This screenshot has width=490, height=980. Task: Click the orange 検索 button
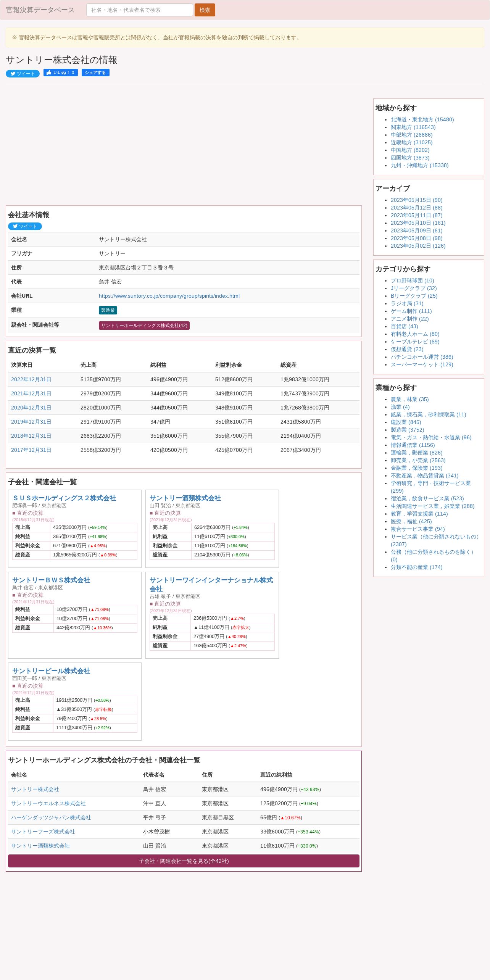[x=205, y=10]
